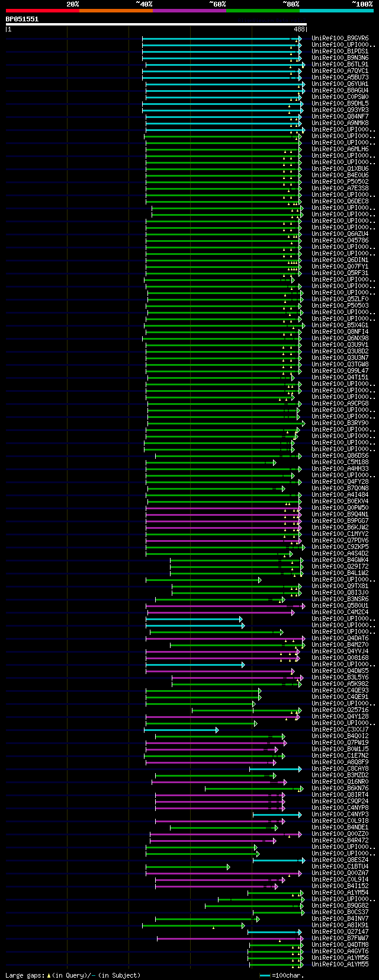Screen dimensions: 379x980
Task: Select the UniRef100_O45786 label
Action: tap(340, 240)
